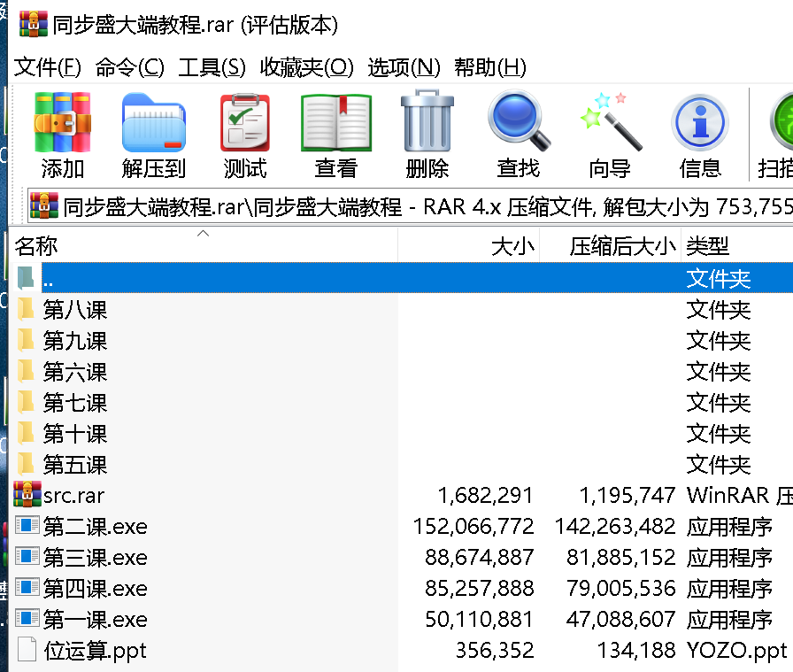Click size value 356,352
This screenshot has height=672, width=793.
click(495, 650)
